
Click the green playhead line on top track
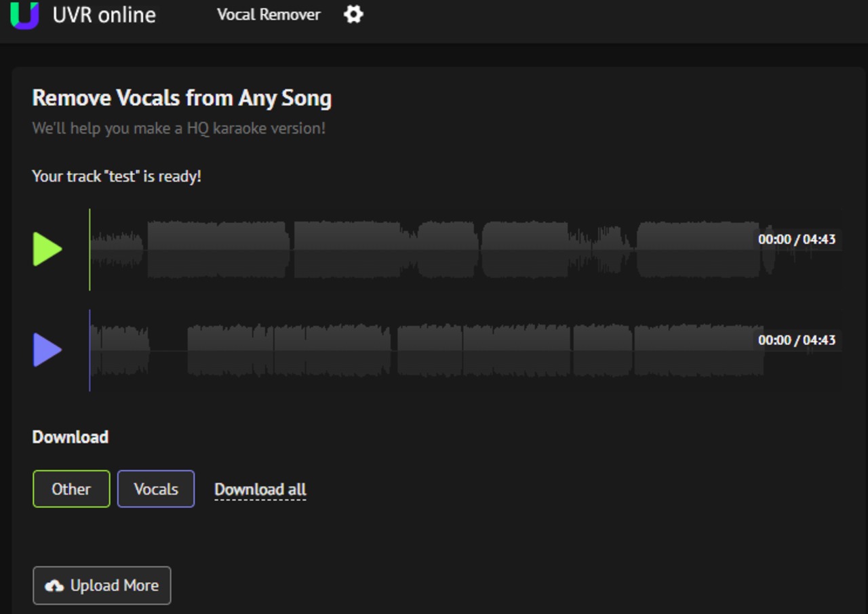(x=90, y=249)
